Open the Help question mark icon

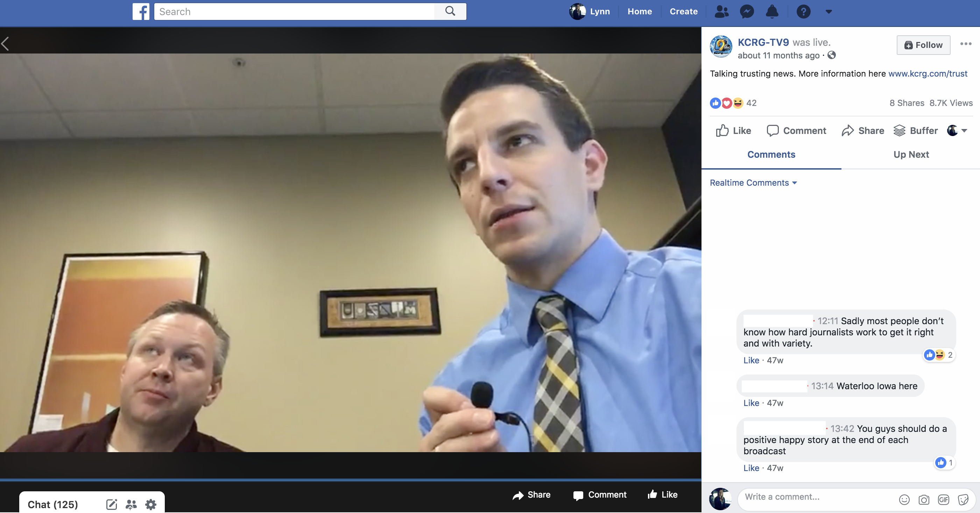point(803,12)
